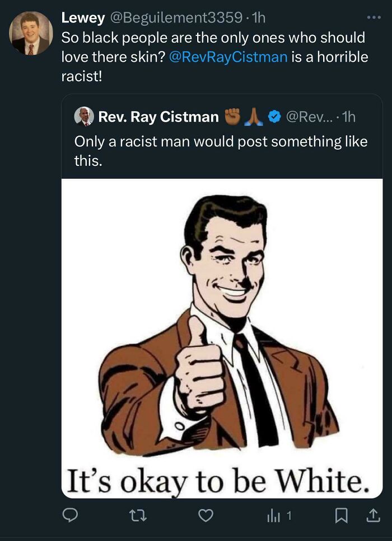Open Lewey's profile from the username

pyautogui.click(x=82, y=17)
